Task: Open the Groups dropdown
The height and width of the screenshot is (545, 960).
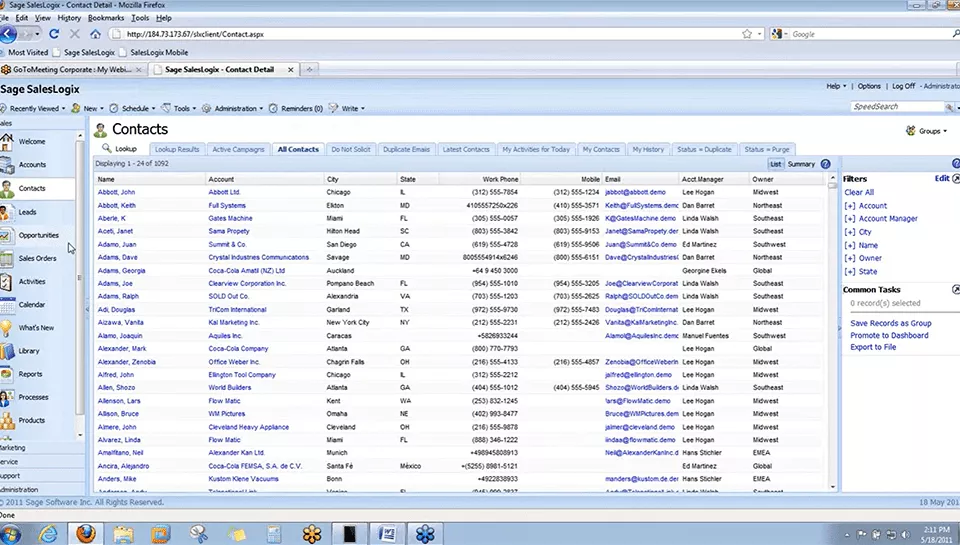Action: [x=926, y=131]
